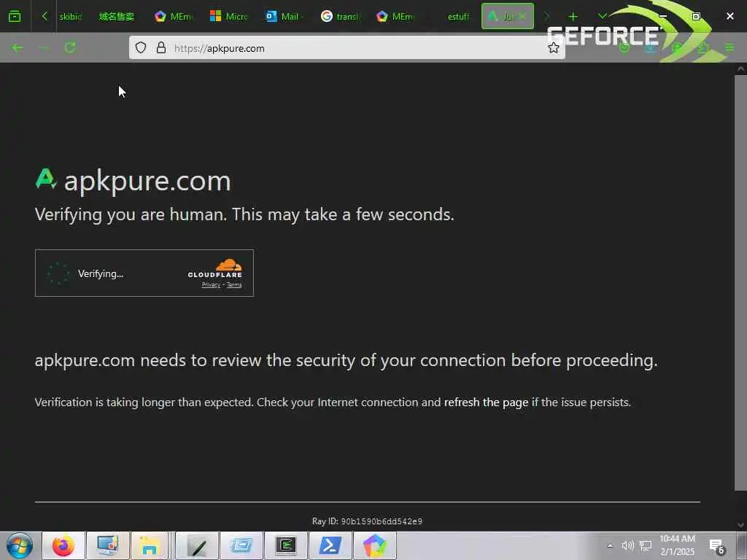747x560 pixels.
Task: Reload the current page
Action: [71, 47]
